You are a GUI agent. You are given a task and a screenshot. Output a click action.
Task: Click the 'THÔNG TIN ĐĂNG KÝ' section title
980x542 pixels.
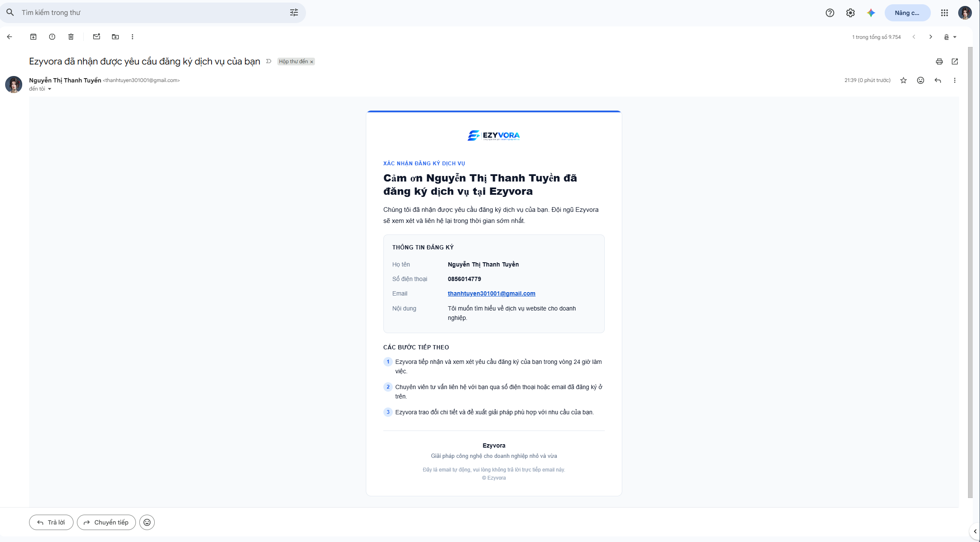point(423,247)
